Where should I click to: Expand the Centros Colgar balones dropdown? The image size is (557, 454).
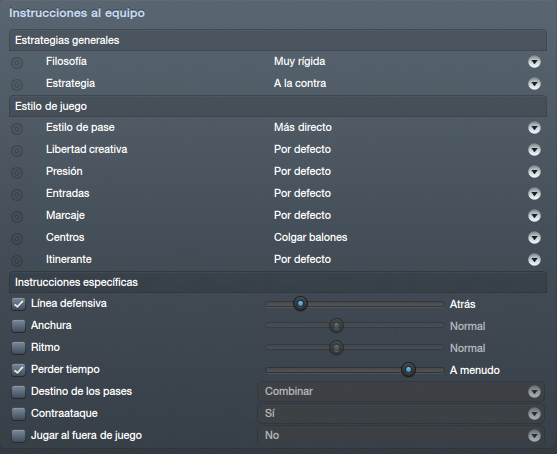pos(534,238)
